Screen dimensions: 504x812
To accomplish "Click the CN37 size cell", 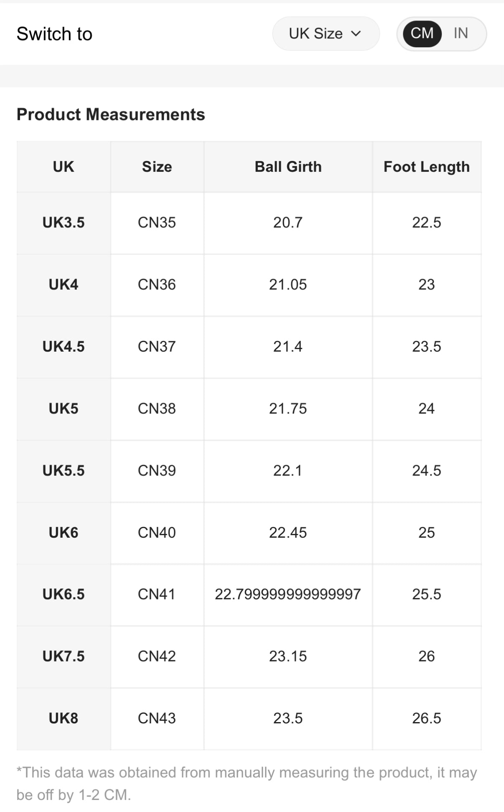I will click(x=157, y=347).
